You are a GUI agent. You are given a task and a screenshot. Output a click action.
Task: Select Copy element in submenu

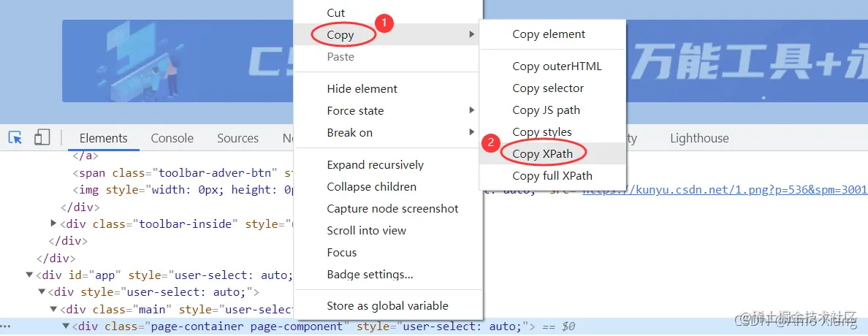(549, 34)
